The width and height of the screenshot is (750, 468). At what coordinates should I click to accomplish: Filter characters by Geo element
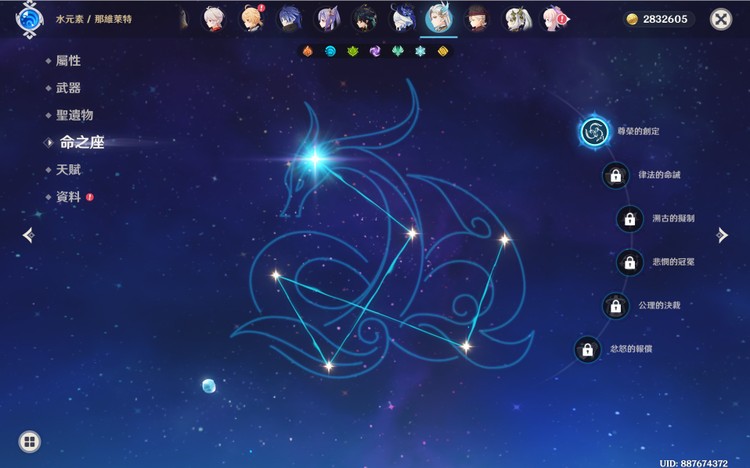443,51
